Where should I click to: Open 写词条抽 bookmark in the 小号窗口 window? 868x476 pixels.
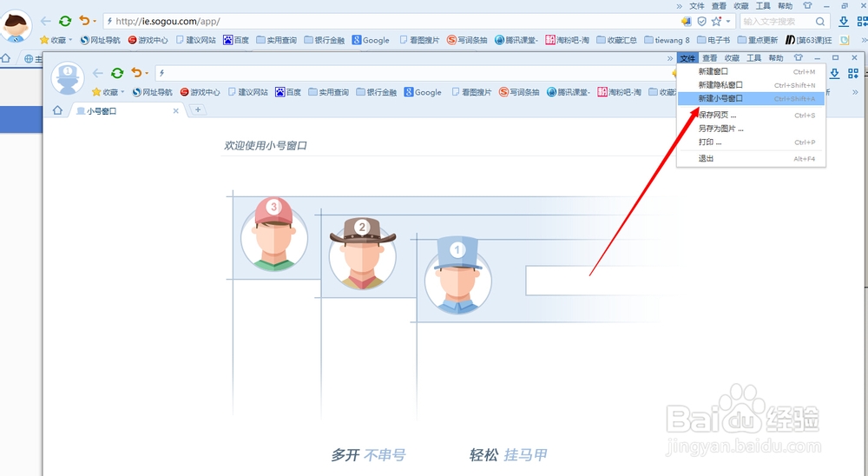coord(519,92)
